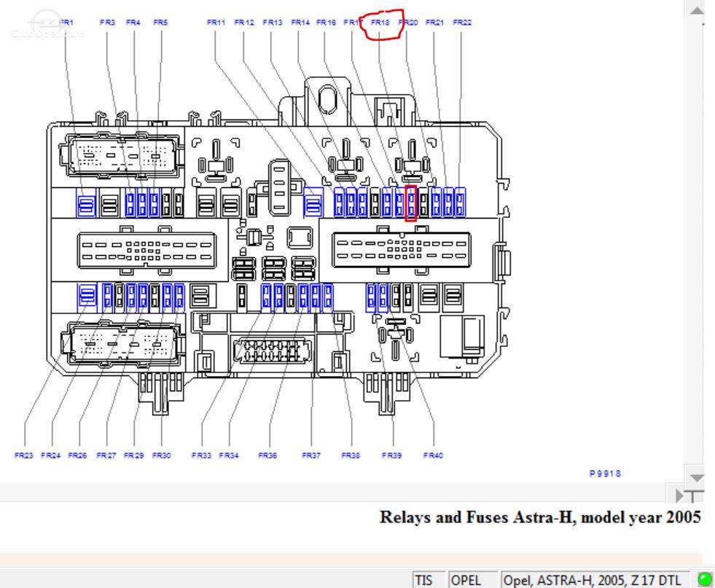This screenshot has width=715, height=588.
Task: Select the FR12 fuse label
Action: pyautogui.click(x=244, y=22)
